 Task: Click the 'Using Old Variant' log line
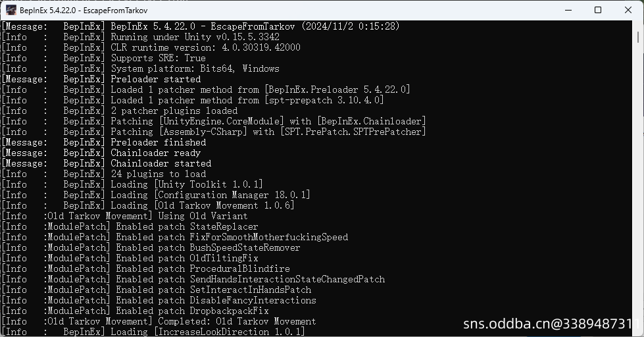click(125, 216)
